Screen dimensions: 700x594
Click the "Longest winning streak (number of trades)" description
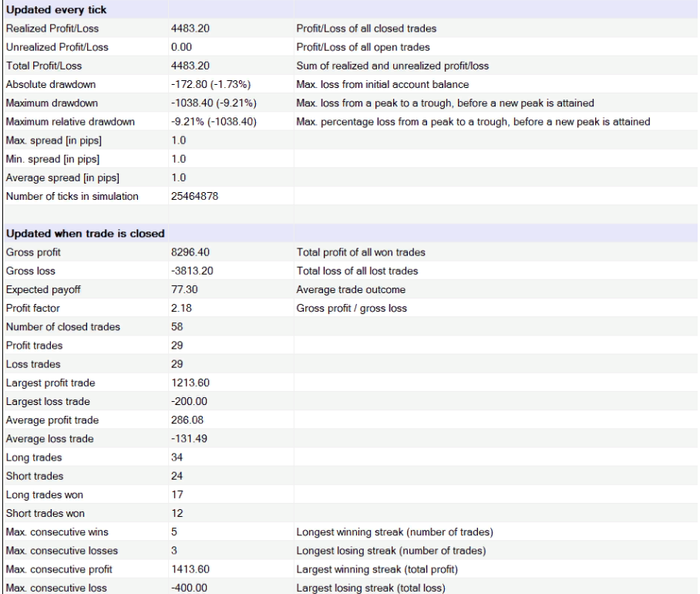pyautogui.click(x=395, y=532)
